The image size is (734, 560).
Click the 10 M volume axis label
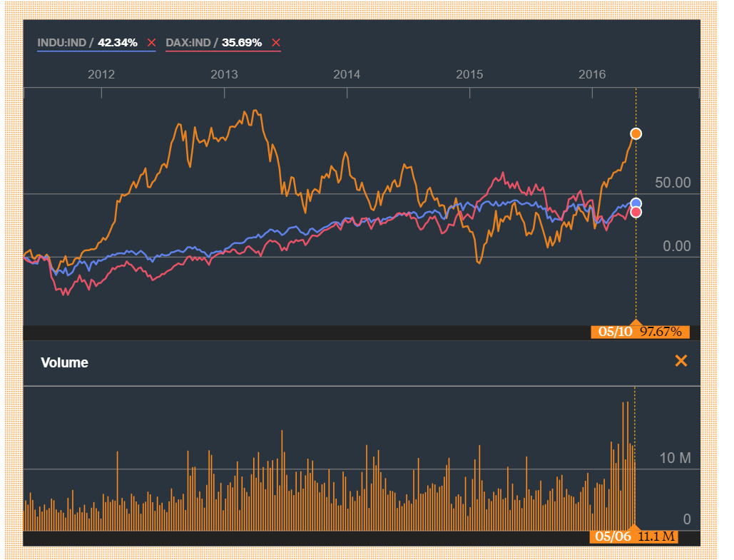[x=675, y=458]
